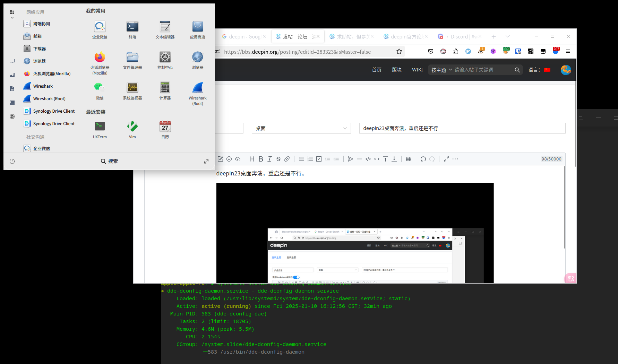Toggle bold formatting in the editor

tap(261, 159)
